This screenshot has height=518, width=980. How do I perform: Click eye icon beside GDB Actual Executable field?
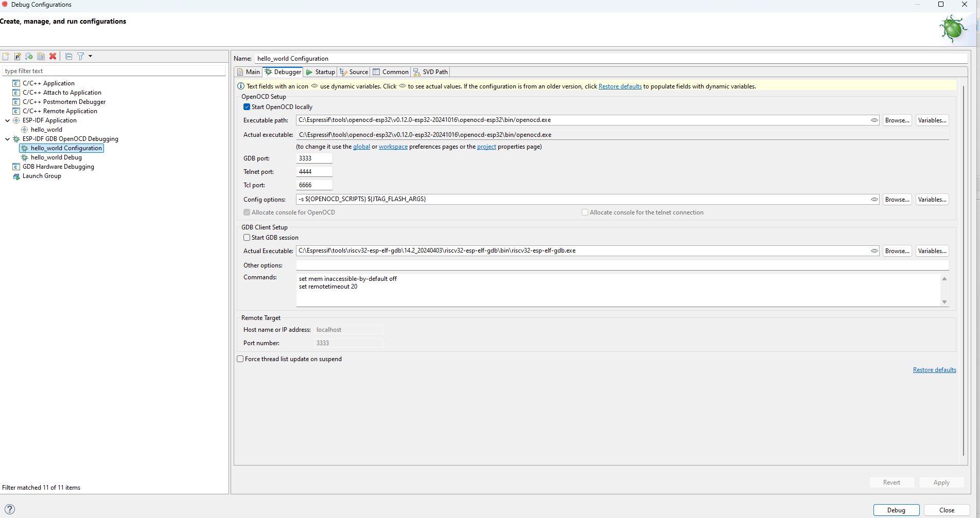(x=874, y=251)
